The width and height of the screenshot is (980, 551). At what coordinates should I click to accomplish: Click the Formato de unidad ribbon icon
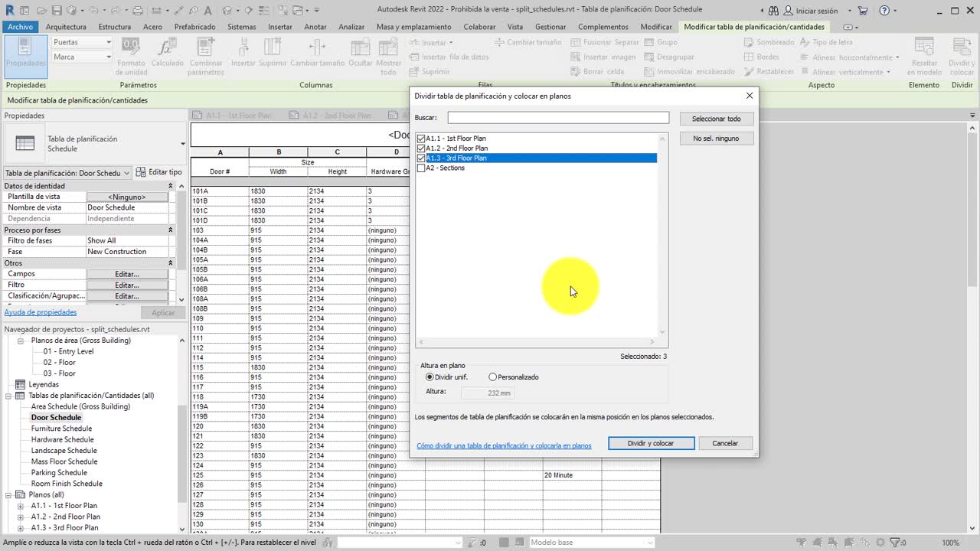click(x=131, y=55)
